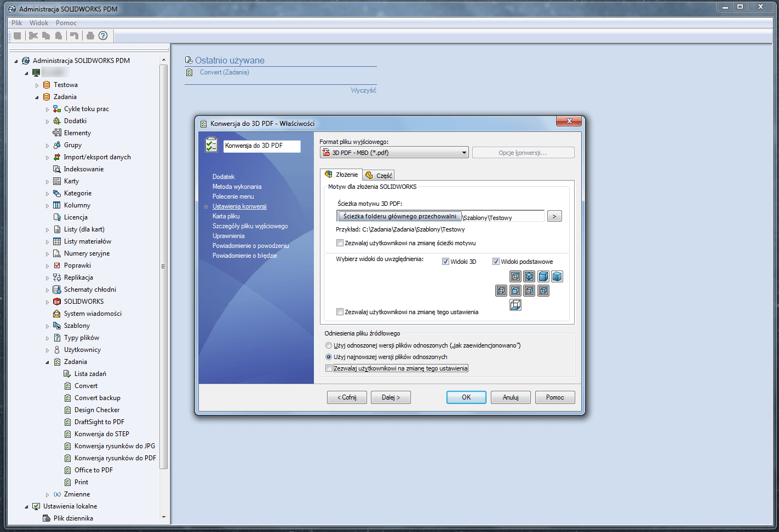The height and width of the screenshot is (532, 779).
Task: Uncheck the "Widoki 3D" checkbox
Action: click(446, 261)
